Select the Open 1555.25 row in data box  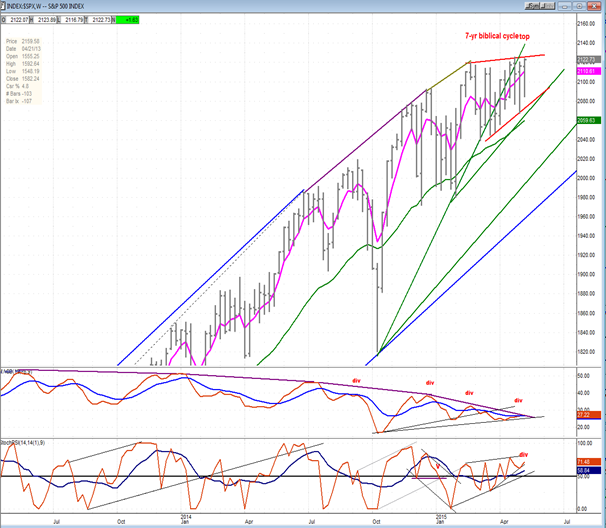(23, 56)
